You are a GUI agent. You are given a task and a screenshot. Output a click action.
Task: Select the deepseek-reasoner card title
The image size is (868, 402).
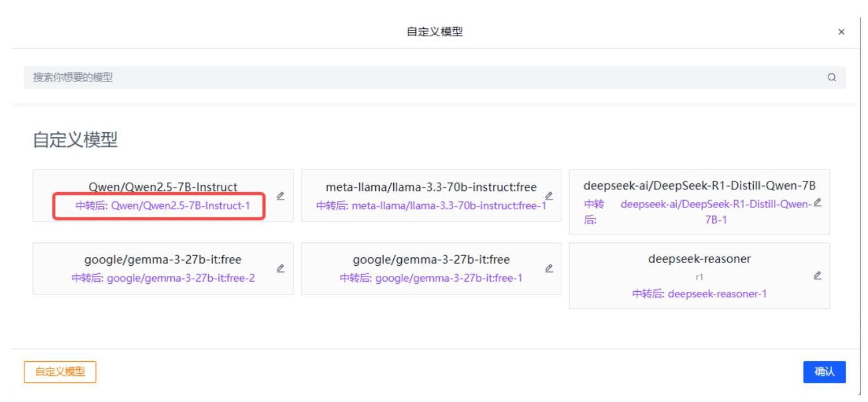699,259
